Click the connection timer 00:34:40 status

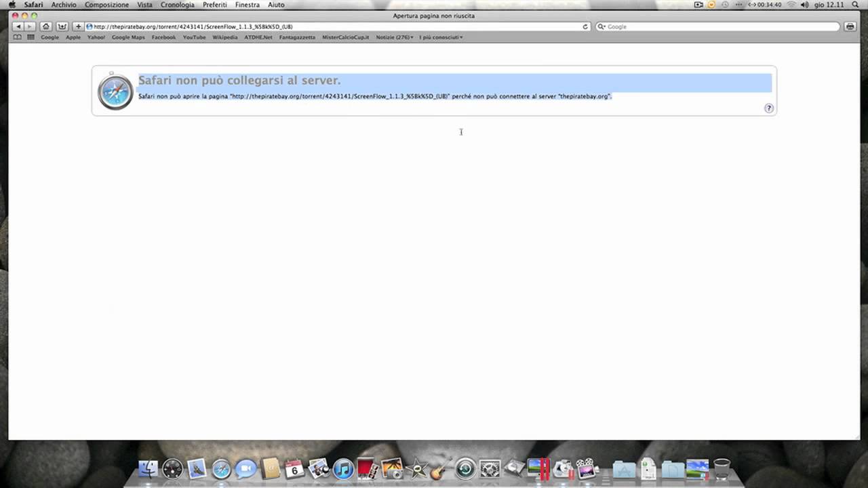764,5
